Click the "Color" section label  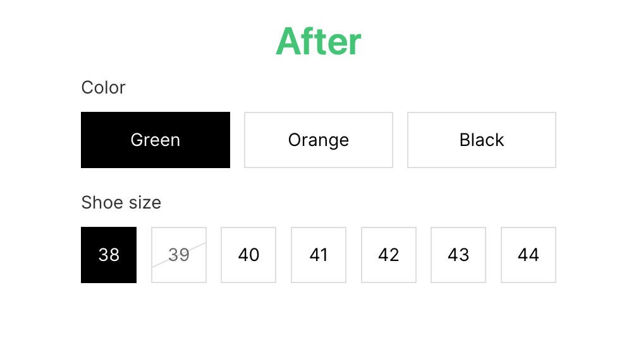coord(104,88)
